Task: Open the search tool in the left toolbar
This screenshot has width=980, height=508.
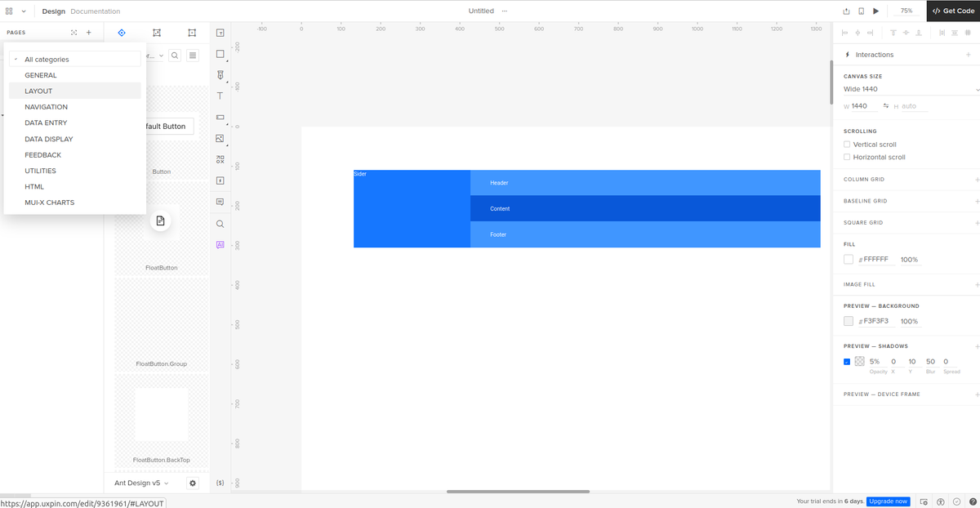Action: [220, 223]
